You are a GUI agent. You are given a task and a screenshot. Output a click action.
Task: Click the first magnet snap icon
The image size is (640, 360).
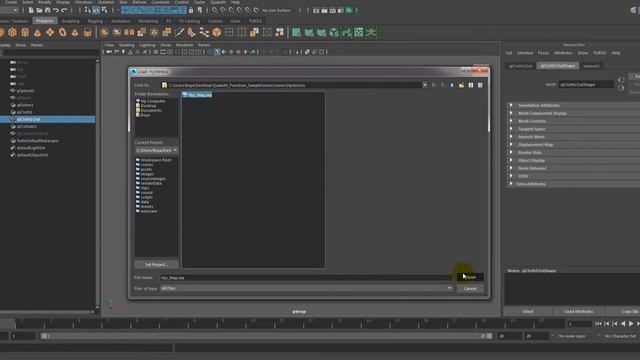tap(215, 10)
